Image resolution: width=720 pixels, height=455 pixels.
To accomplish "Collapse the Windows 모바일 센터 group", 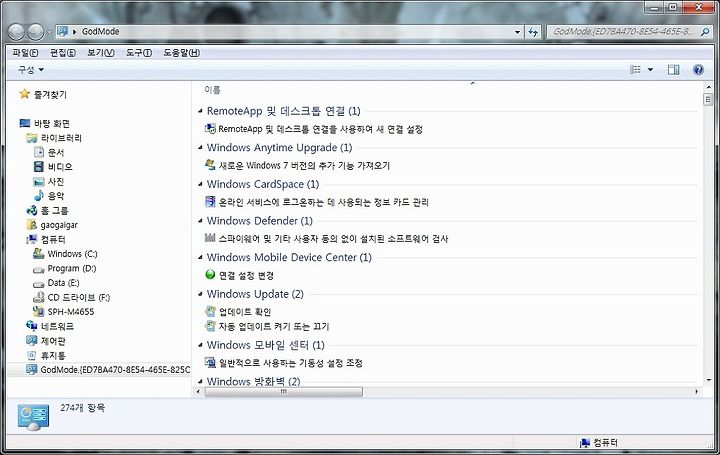I will point(200,345).
